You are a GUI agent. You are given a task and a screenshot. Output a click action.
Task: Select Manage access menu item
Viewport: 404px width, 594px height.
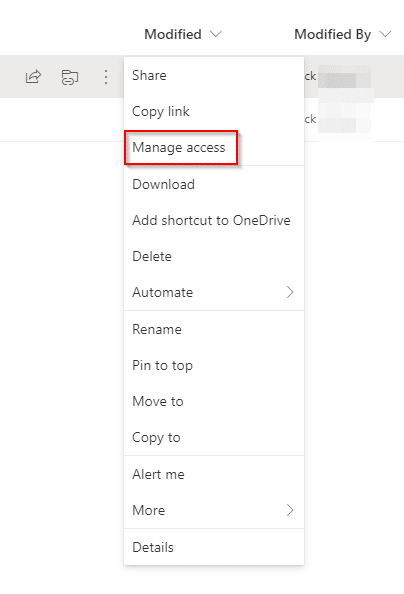tap(214, 147)
